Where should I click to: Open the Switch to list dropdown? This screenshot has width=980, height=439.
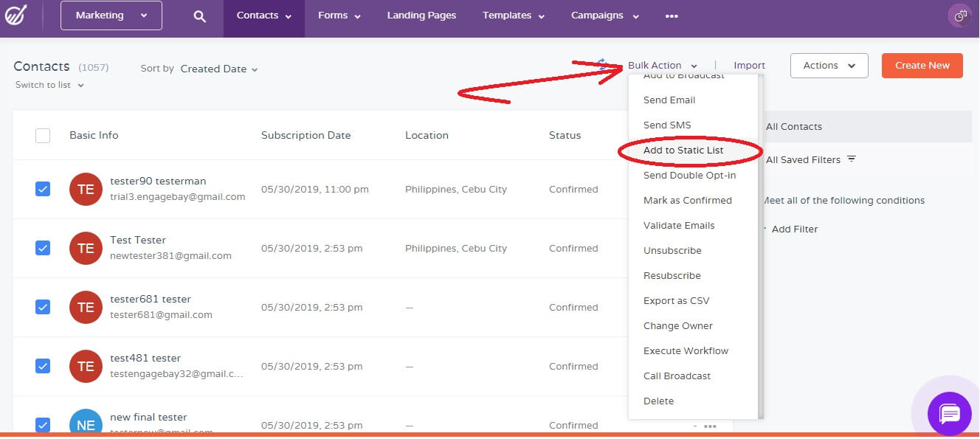pos(49,85)
